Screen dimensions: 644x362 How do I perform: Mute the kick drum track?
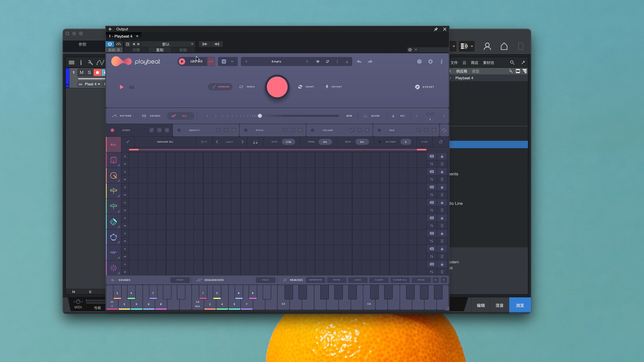125,164
